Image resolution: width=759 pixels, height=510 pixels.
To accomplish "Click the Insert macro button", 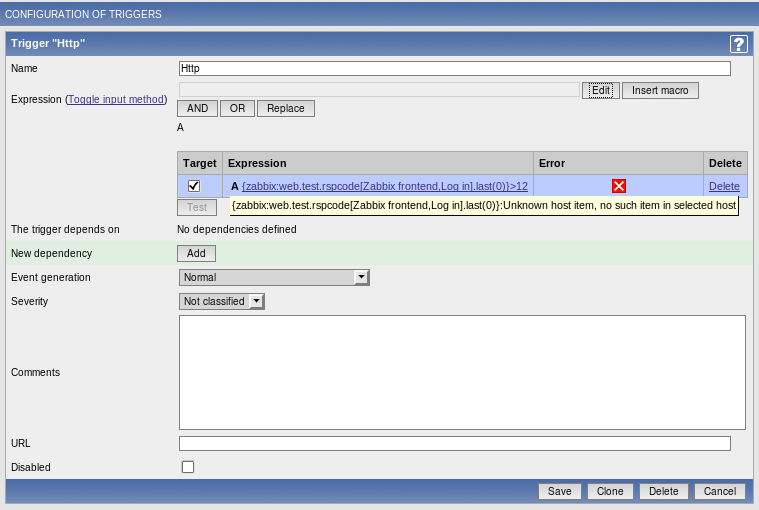I will tap(660, 90).
